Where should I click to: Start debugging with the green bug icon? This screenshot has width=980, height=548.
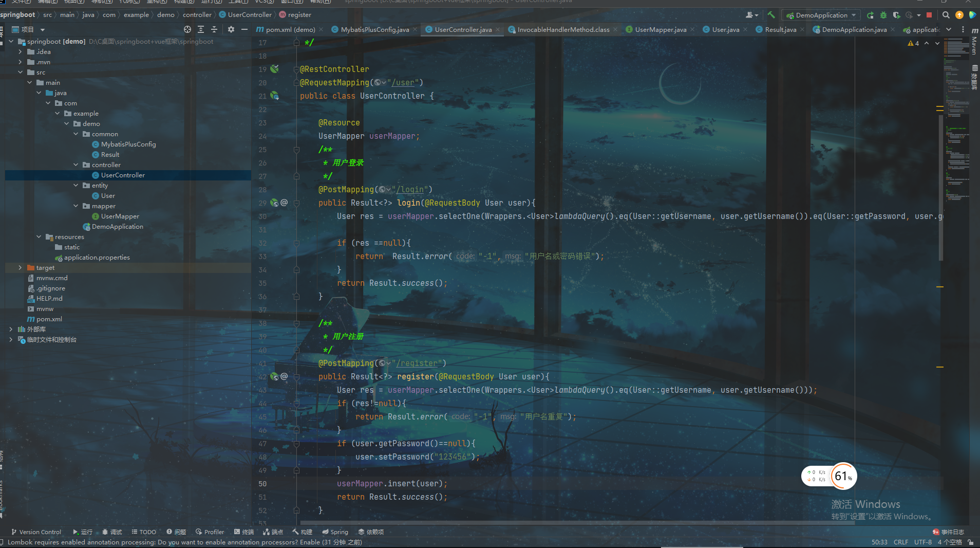click(x=883, y=15)
